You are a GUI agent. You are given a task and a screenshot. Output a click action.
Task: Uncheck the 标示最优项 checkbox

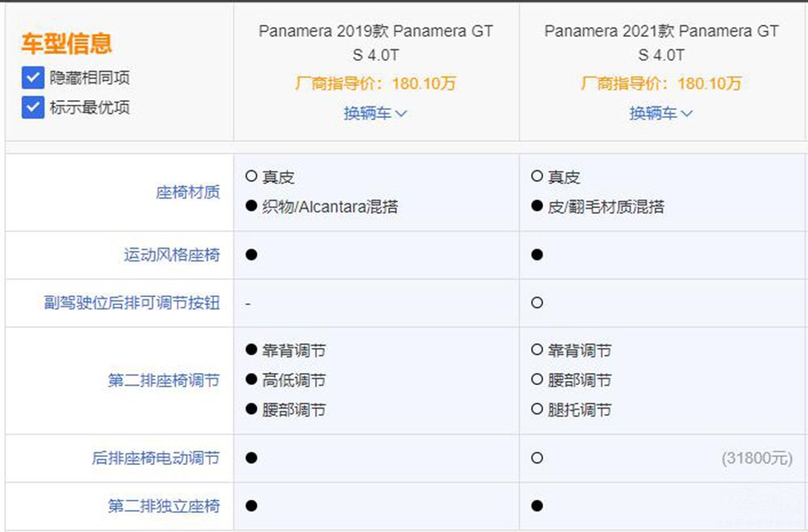(x=33, y=107)
